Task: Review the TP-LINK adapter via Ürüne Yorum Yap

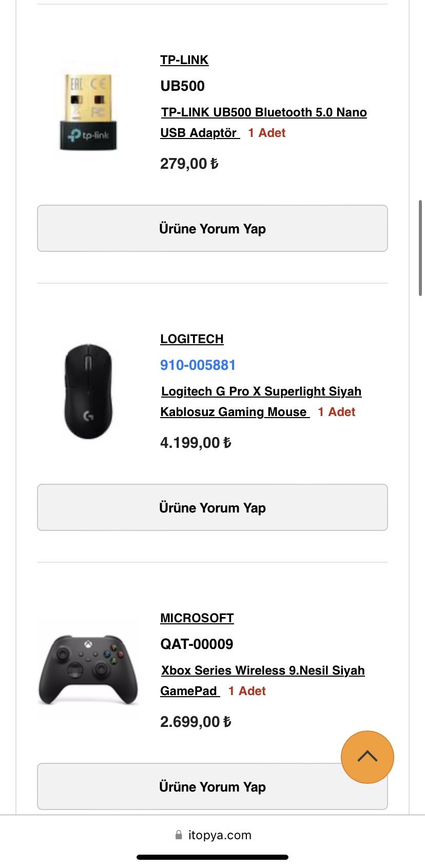Action: tap(212, 229)
